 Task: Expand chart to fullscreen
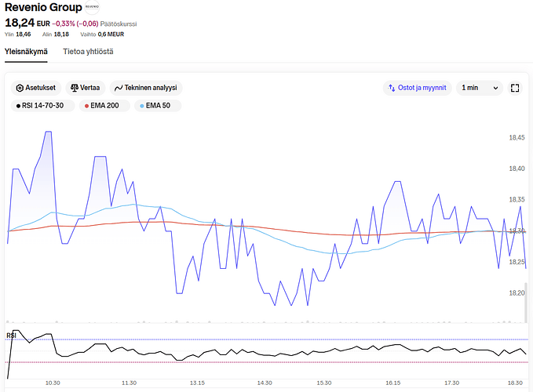pos(515,88)
